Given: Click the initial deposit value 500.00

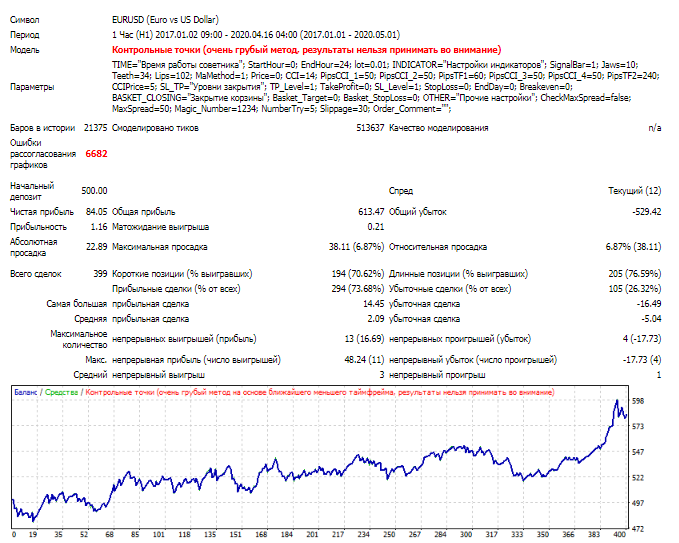Looking at the screenshot, I should point(94,191).
